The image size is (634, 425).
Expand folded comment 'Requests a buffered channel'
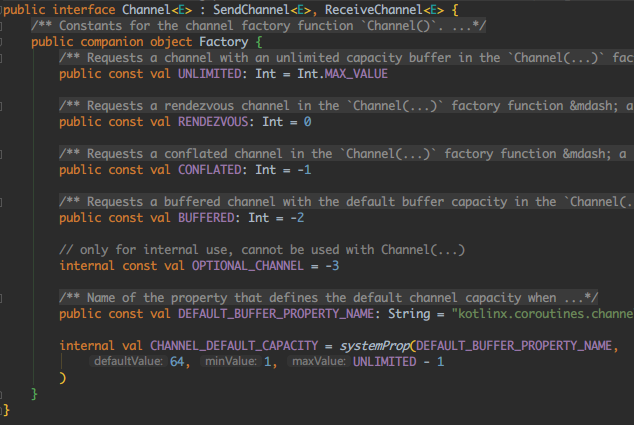click(x=346, y=202)
